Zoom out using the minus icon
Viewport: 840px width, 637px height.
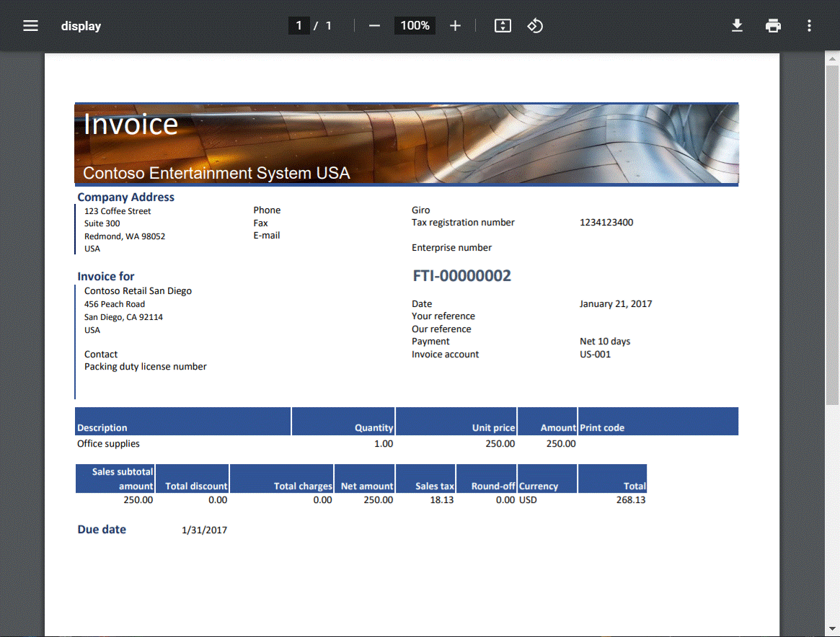(374, 25)
